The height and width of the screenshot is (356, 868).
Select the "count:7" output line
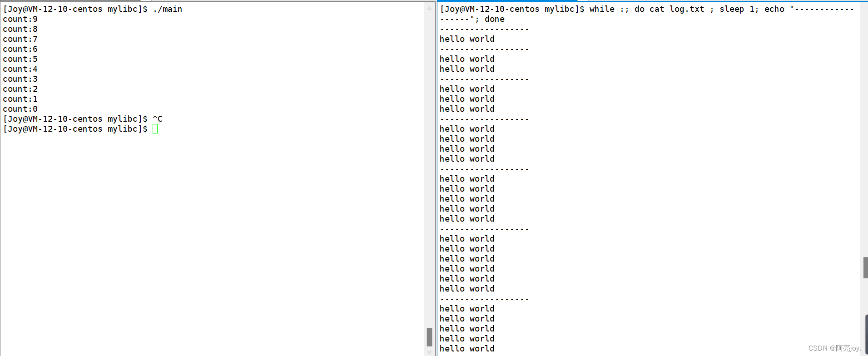tap(20, 39)
